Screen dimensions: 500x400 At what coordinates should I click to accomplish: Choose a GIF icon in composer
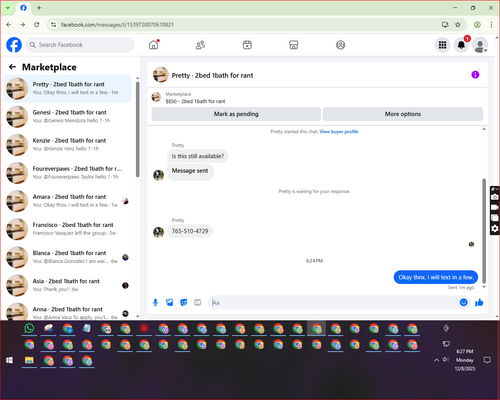click(198, 302)
